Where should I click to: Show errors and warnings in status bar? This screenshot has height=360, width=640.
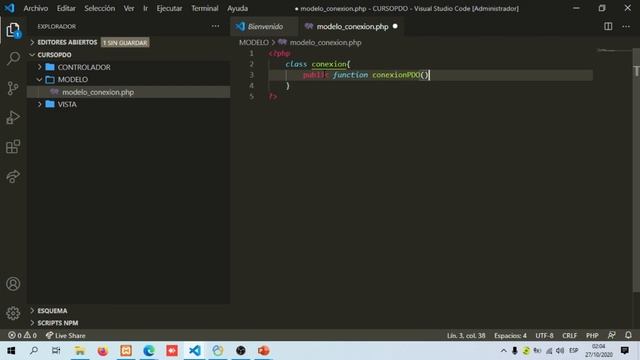[22, 336]
